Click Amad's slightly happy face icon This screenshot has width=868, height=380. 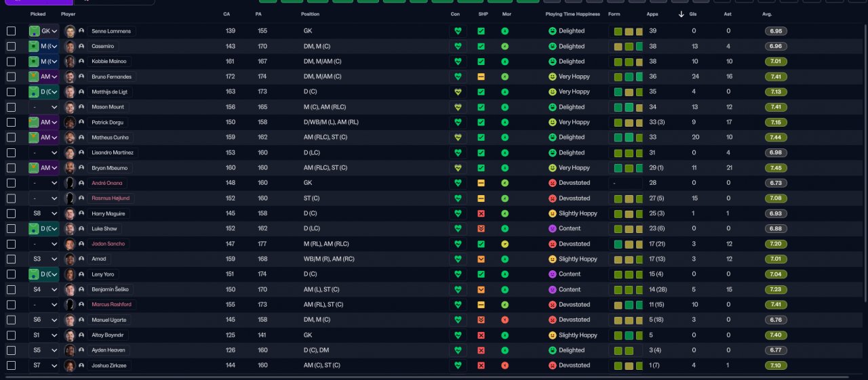coord(553,259)
